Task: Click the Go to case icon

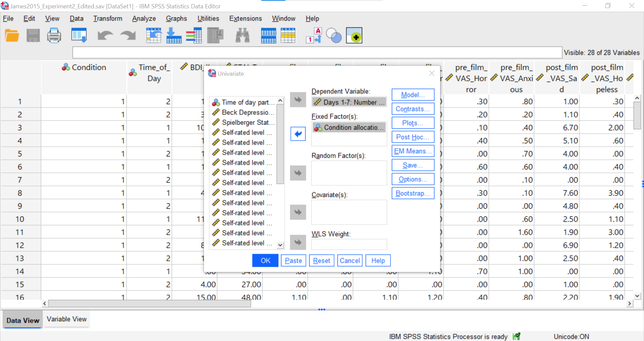Action: 154,36
